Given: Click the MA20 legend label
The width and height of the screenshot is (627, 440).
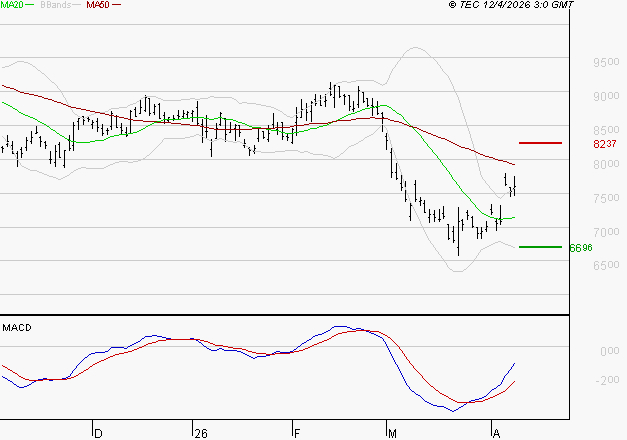Looking at the screenshot, I should click(11, 4).
